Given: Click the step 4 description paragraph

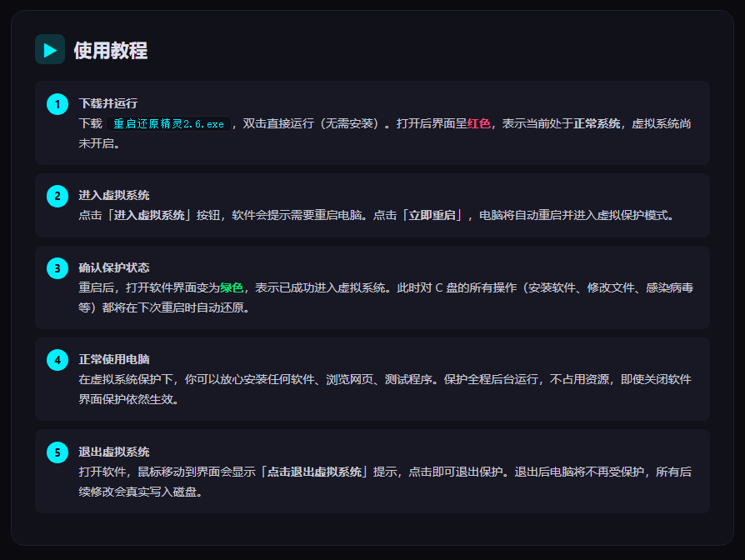Looking at the screenshot, I should [385, 389].
